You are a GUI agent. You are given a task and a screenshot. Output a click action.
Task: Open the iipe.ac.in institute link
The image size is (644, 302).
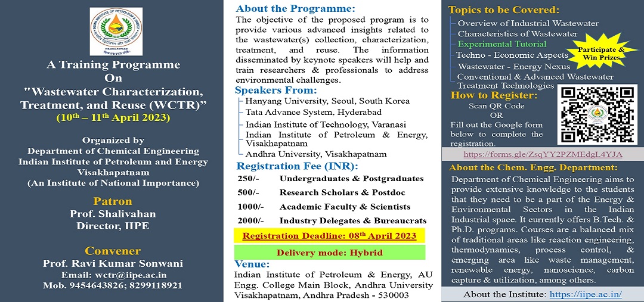click(x=586, y=294)
